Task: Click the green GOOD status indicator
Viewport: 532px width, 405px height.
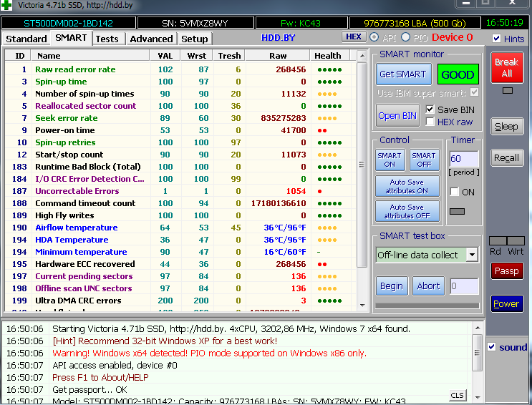Action: [x=458, y=74]
